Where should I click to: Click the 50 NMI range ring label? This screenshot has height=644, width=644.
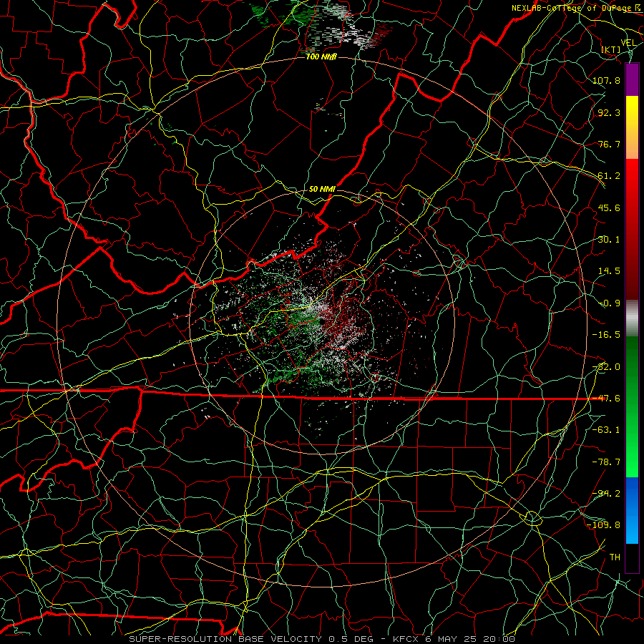(322, 189)
